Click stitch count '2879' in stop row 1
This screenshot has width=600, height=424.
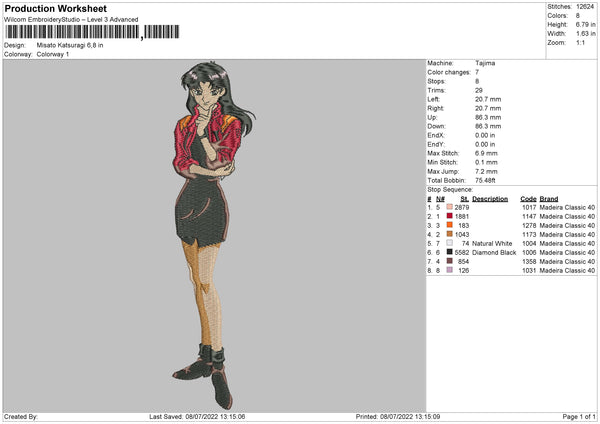(x=461, y=207)
